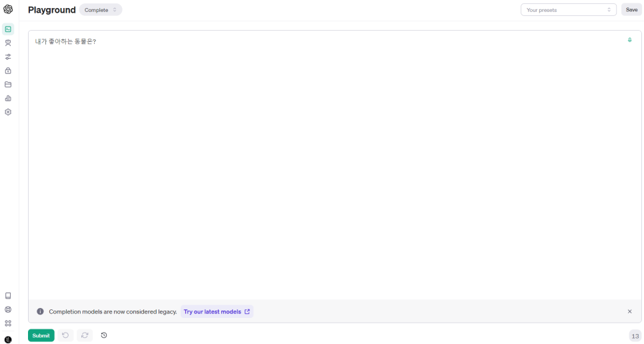
Task: Click the green Submit button
Action: click(41, 335)
